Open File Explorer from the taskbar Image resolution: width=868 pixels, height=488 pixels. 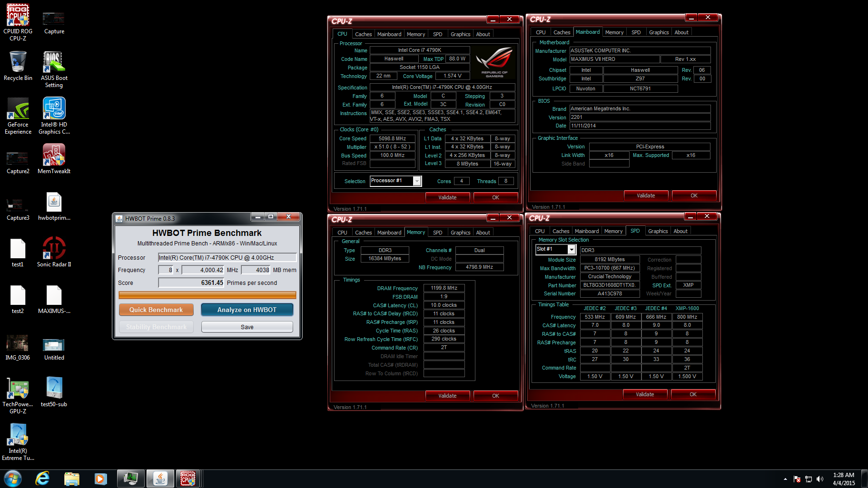click(x=71, y=478)
